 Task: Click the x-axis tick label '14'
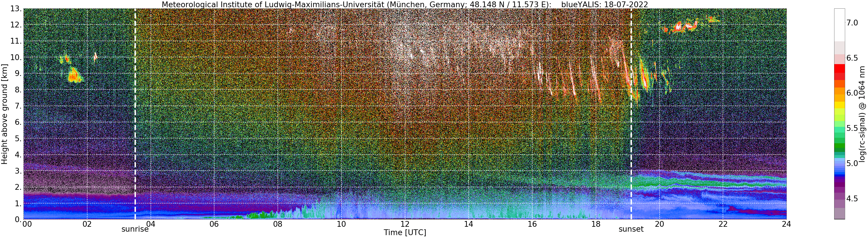[x=468, y=224]
